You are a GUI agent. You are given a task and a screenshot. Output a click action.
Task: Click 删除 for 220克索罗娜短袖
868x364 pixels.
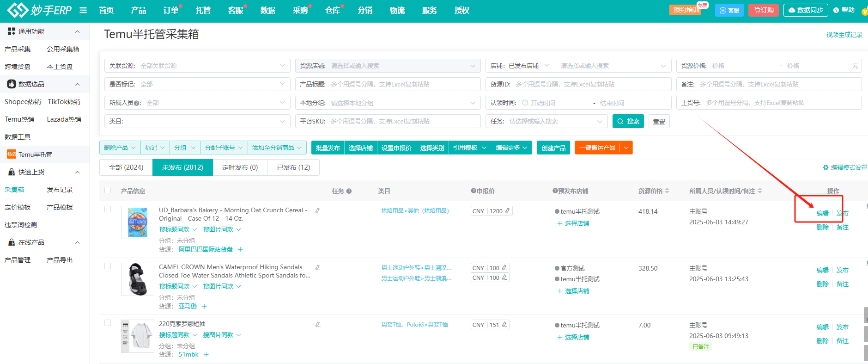point(823,341)
